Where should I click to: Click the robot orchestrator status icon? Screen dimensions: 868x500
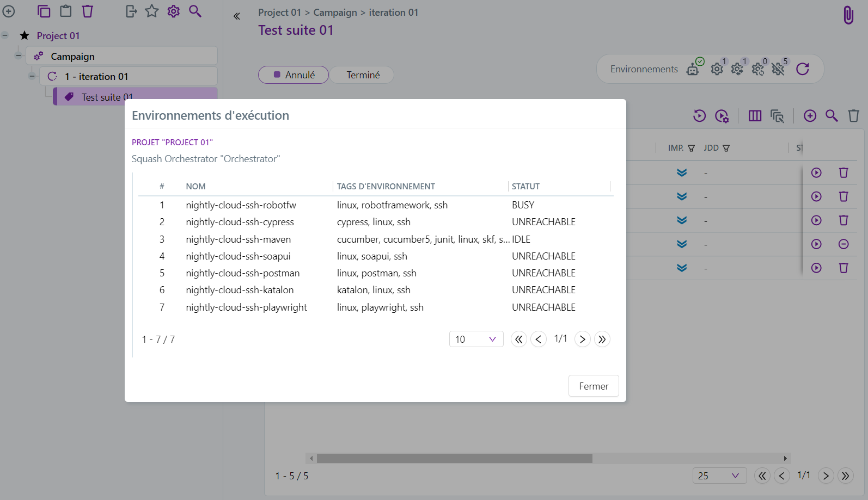pos(694,69)
